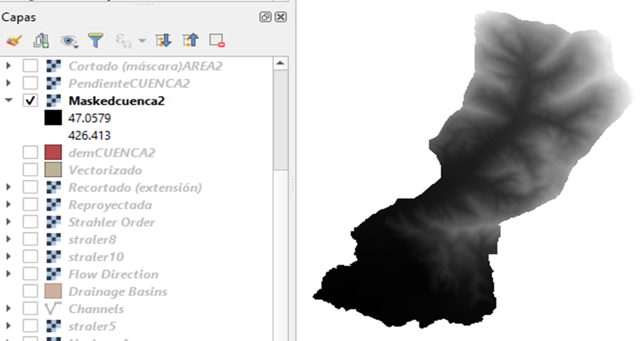Select the Vectorizado layer

[x=104, y=170]
